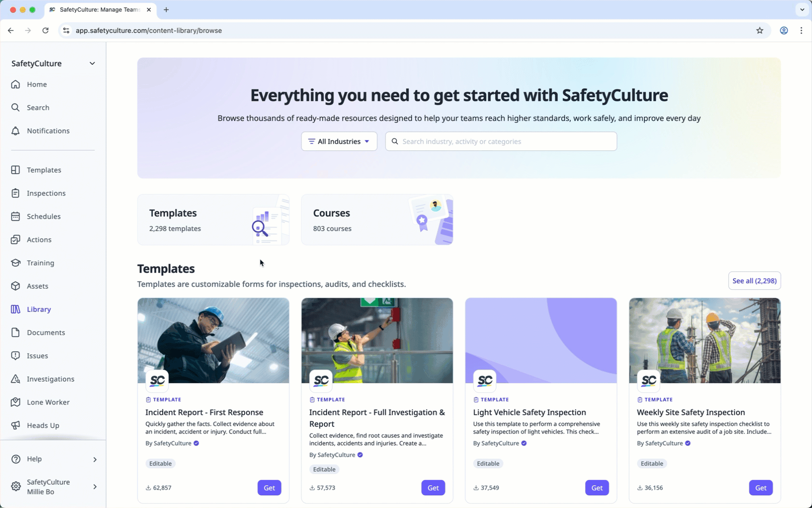Click the Editable tag on Light Vehicle card
This screenshot has height=508, width=812.
click(x=488, y=463)
